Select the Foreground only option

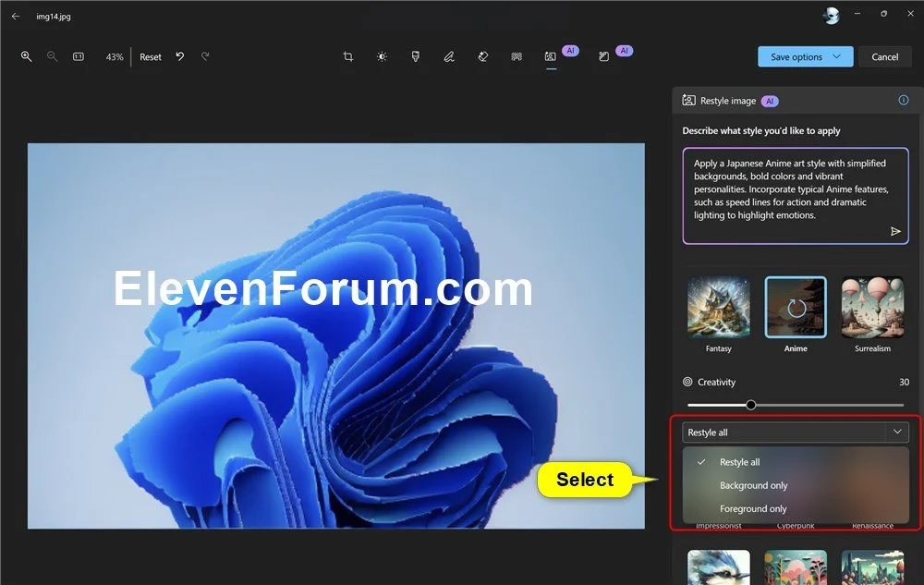point(796,508)
